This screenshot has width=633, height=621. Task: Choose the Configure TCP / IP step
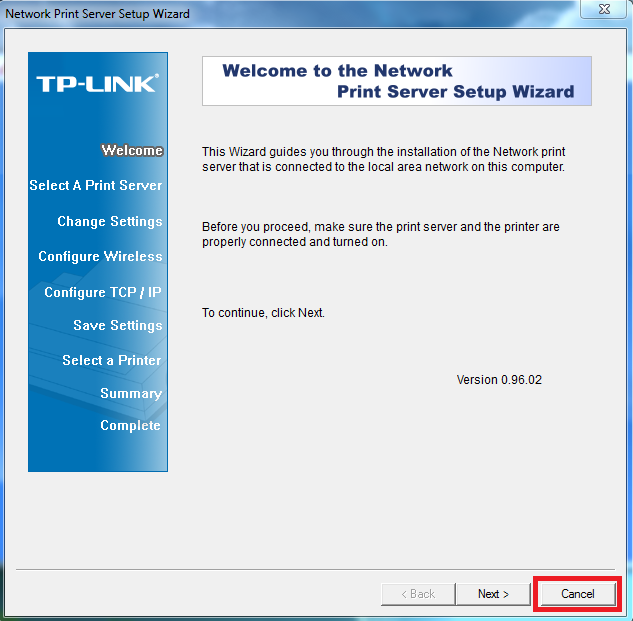coord(103,293)
